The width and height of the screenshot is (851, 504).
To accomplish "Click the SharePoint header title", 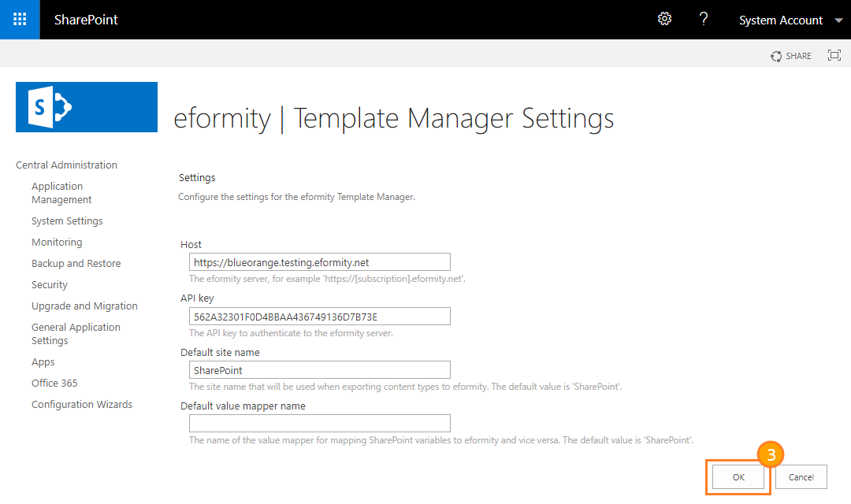I will (86, 20).
